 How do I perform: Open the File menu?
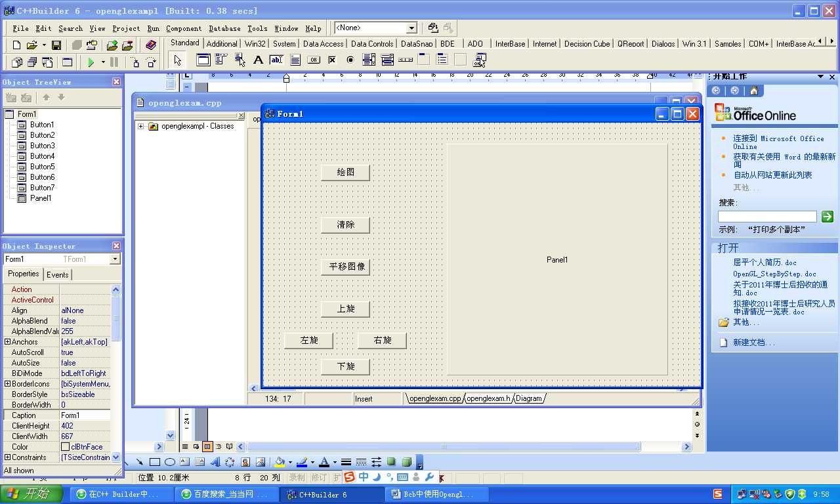20,28
